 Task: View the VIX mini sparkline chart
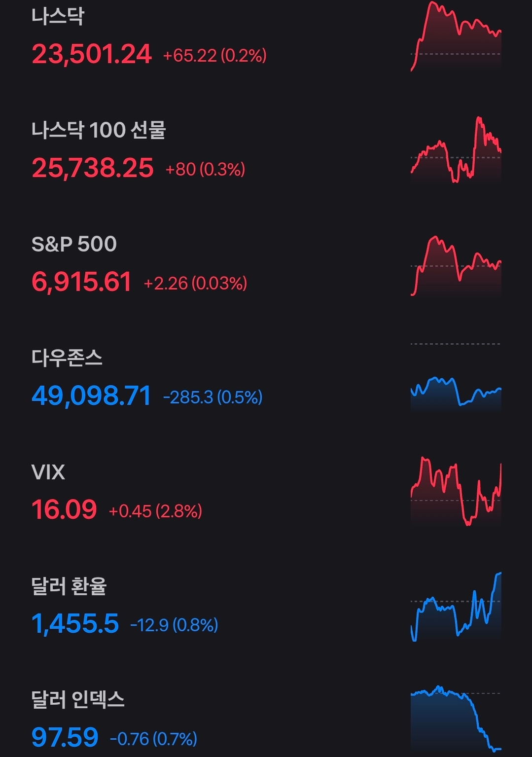pyautogui.click(x=456, y=492)
